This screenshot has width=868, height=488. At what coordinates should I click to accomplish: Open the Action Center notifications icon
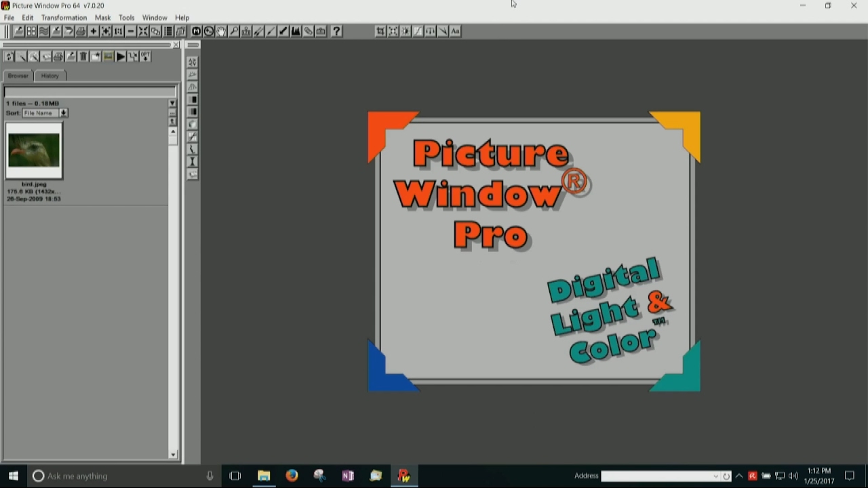[x=849, y=476]
